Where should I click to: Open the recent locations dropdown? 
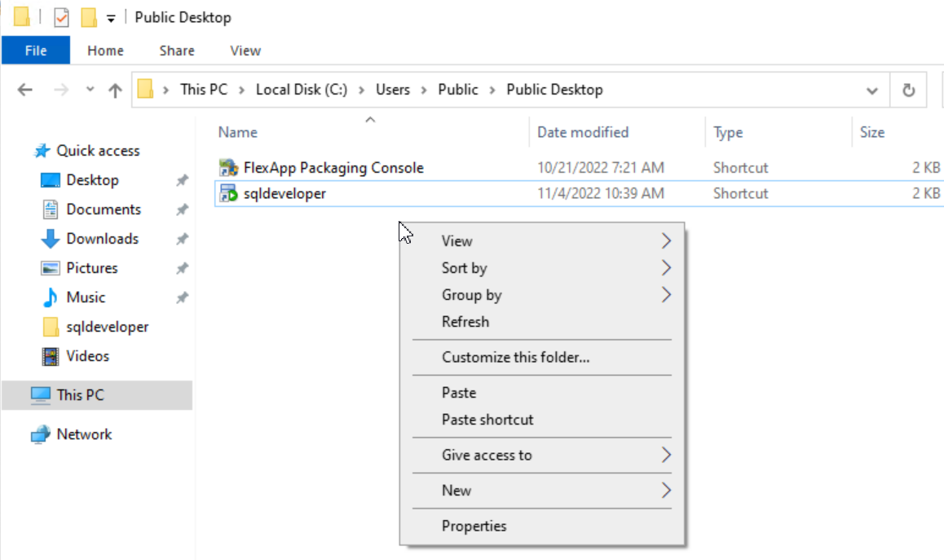click(x=90, y=89)
